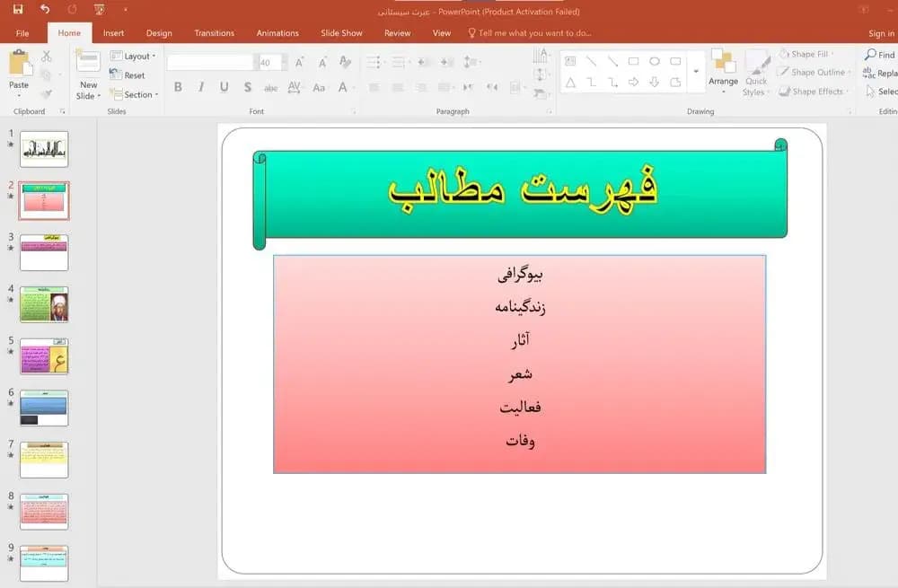Open Shape Fill color options
The width and height of the screenshot is (898, 588).
point(806,54)
